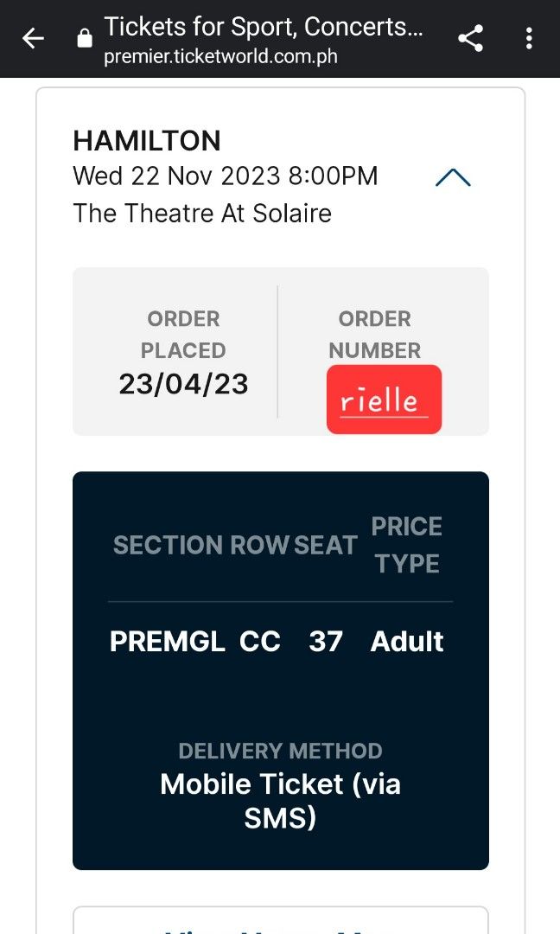The height and width of the screenshot is (934, 560).
Task: Open the share icon
Action: [x=470, y=38]
